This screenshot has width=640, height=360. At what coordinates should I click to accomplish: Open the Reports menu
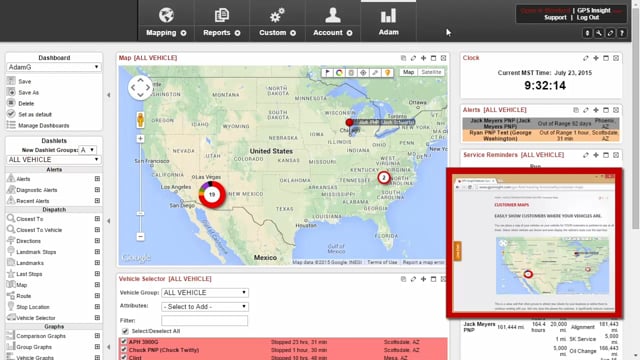(222, 21)
